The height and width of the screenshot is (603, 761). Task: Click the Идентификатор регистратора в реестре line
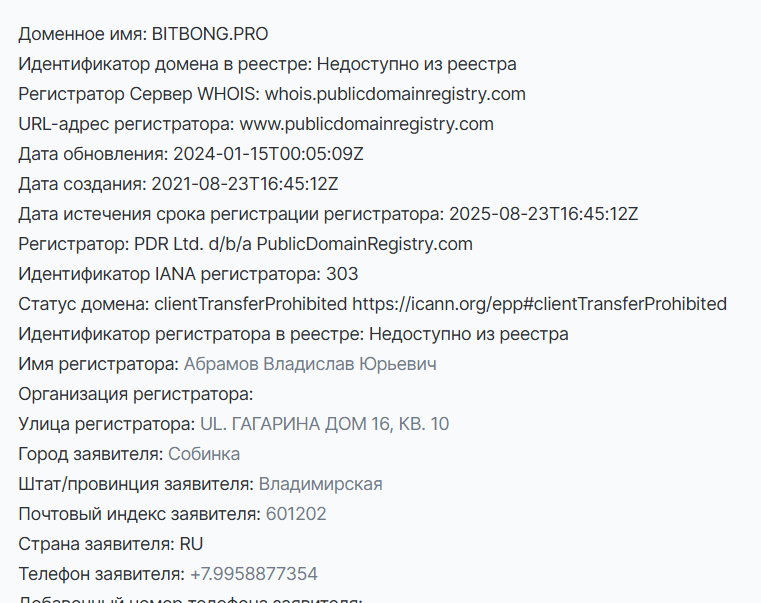pyautogui.click(x=293, y=335)
